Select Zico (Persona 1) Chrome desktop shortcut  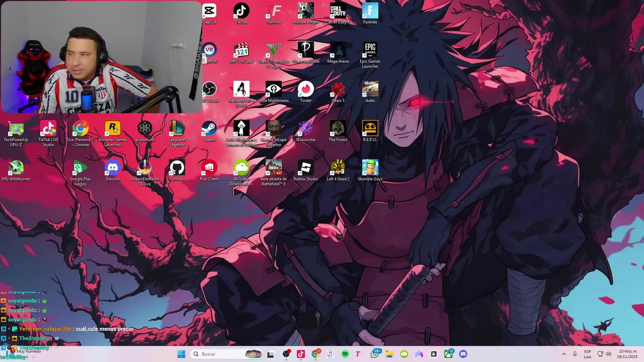[x=80, y=134]
